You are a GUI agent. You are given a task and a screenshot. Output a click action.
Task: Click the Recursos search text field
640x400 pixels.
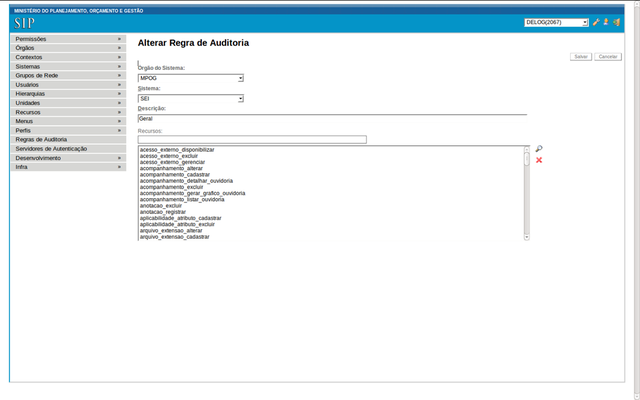click(252, 140)
